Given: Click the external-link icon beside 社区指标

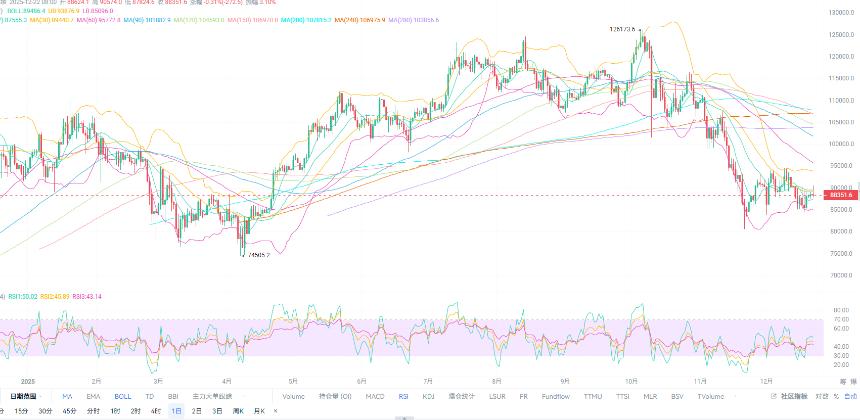Looking at the screenshot, I should point(774,396).
